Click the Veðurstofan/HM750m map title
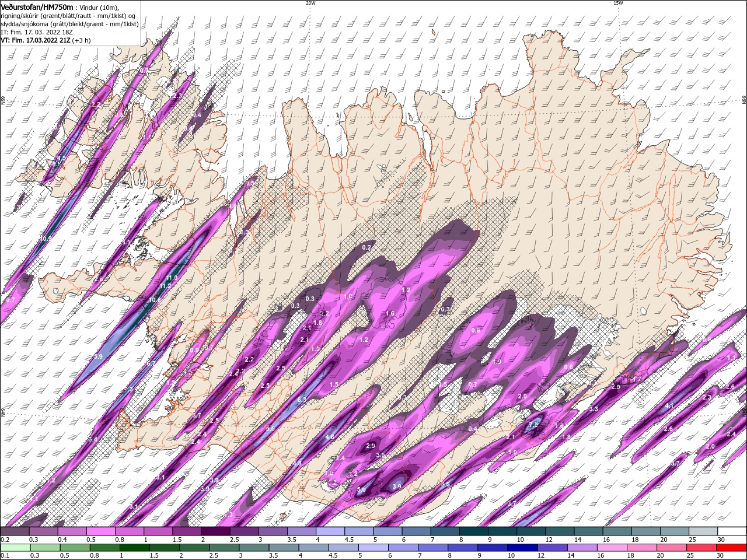 (x=37, y=7)
